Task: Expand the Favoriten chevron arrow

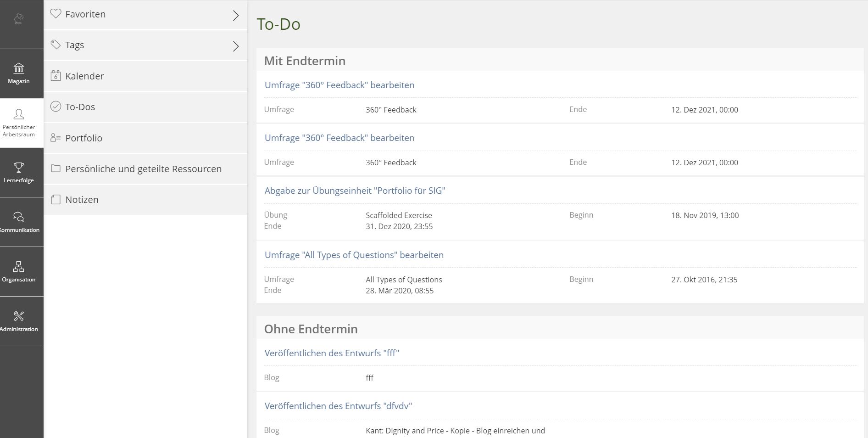Action: pyautogui.click(x=235, y=16)
